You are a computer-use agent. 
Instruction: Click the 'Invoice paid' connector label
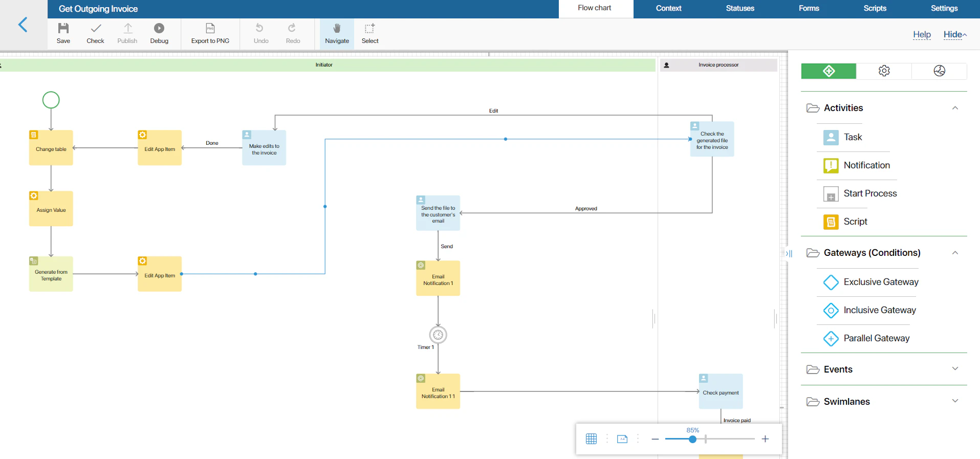(x=737, y=421)
